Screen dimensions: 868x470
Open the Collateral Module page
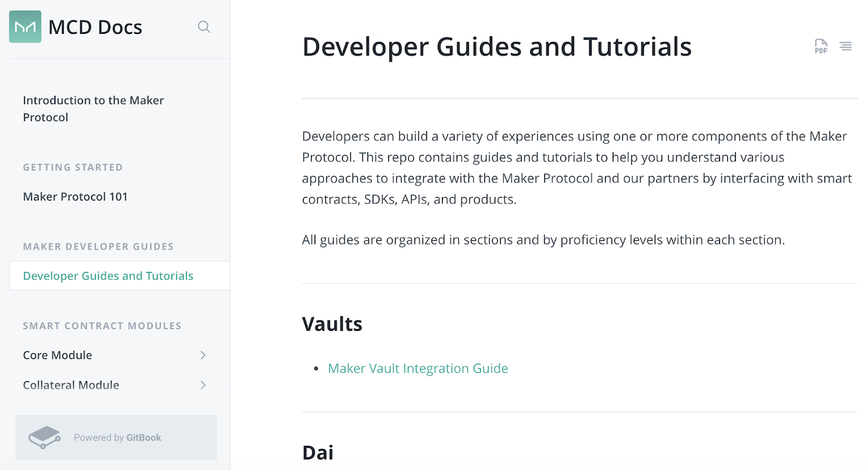pyautogui.click(x=71, y=385)
